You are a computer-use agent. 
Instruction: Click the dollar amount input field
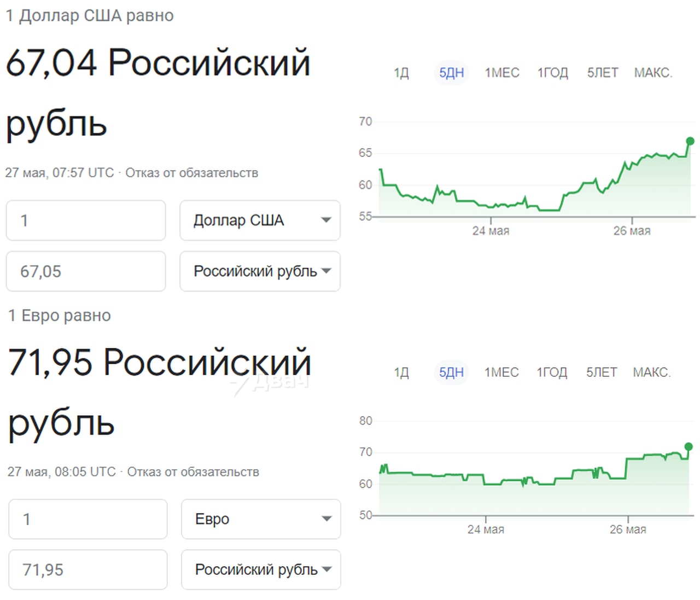(x=86, y=220)
